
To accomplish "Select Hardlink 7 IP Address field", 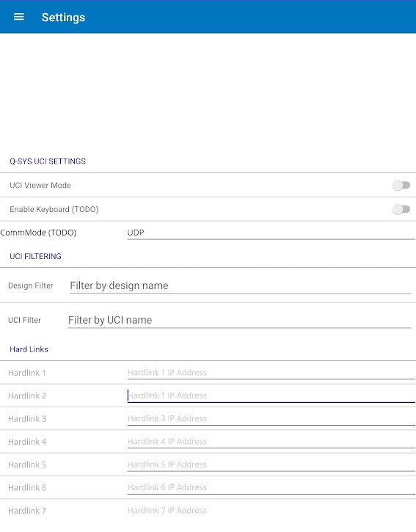I will [271, 510].
